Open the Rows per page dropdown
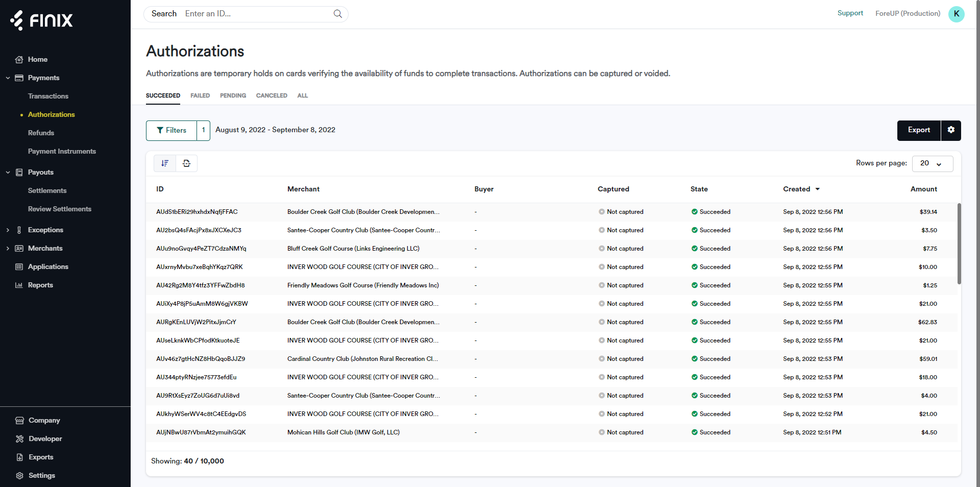 point(932,163)
